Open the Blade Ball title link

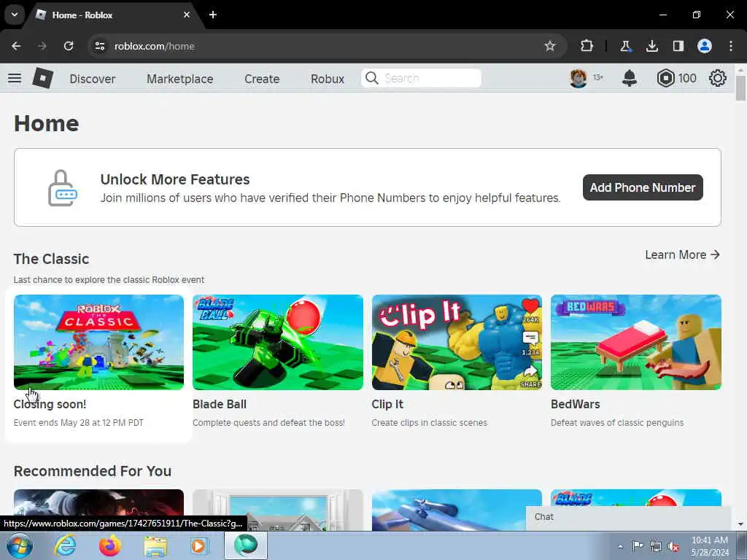(x=220, y=404)
